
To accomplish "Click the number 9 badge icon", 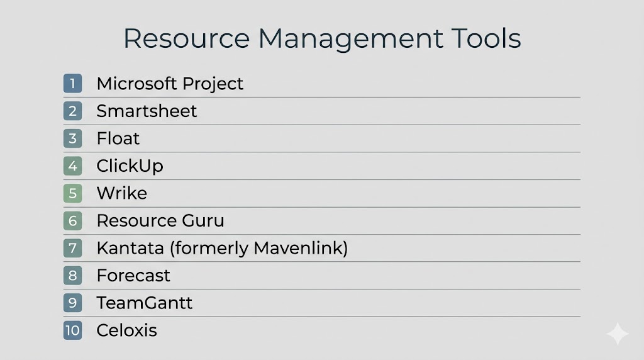I will pos(72,303).
